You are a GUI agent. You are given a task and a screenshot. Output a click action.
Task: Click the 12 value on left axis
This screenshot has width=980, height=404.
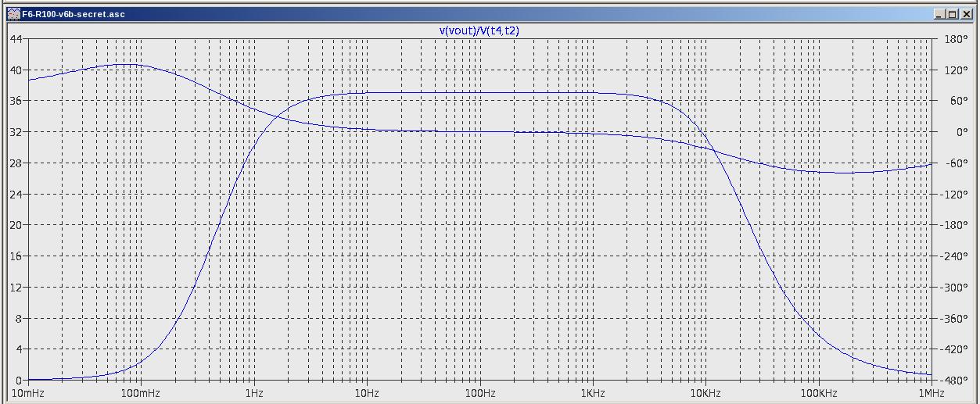click(16, 288)
